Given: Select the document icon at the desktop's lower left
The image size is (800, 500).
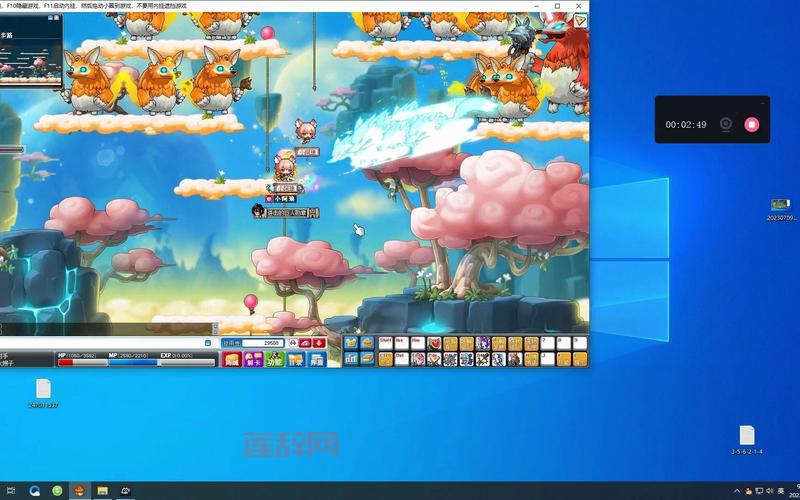Looking at the screenshot, I should (x=43, y=389).
